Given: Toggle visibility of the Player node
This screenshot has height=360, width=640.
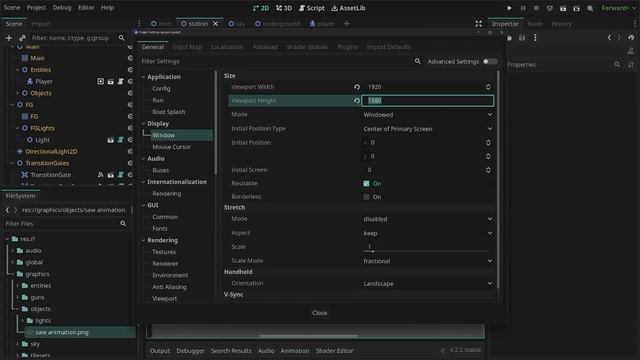Looking at the screenshot, I should coord(130,82).
